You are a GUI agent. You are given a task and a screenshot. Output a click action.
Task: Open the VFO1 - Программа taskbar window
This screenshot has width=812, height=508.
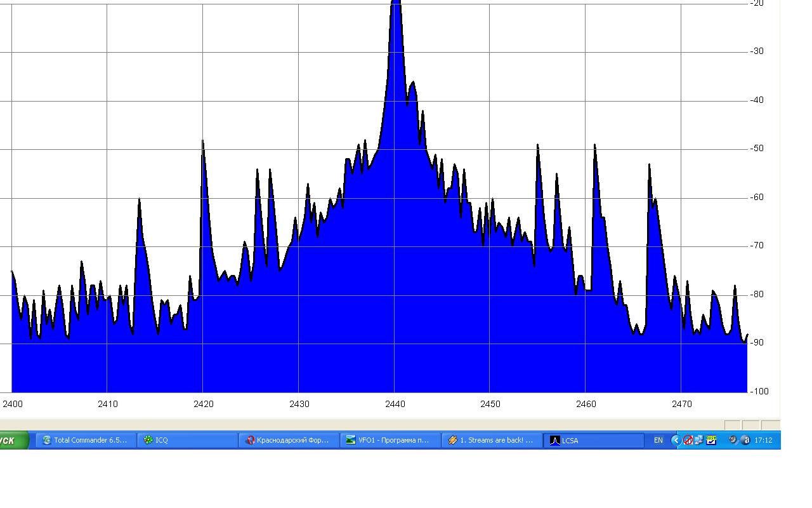[x=390, y=440]
